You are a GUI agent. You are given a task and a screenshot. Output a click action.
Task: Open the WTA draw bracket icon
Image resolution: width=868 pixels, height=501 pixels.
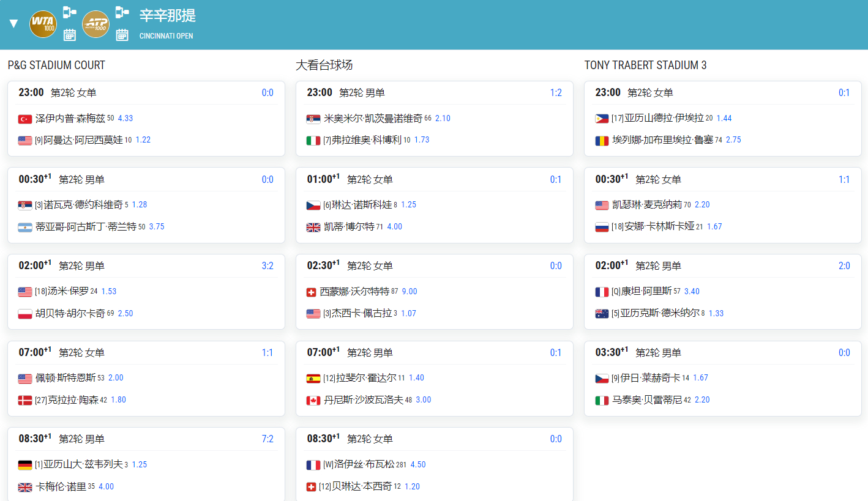(70, 12)
